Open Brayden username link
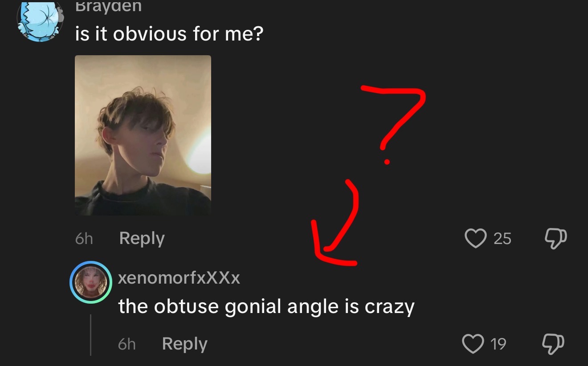This screenshot has width=588, height=366. [x=108, y=6]
